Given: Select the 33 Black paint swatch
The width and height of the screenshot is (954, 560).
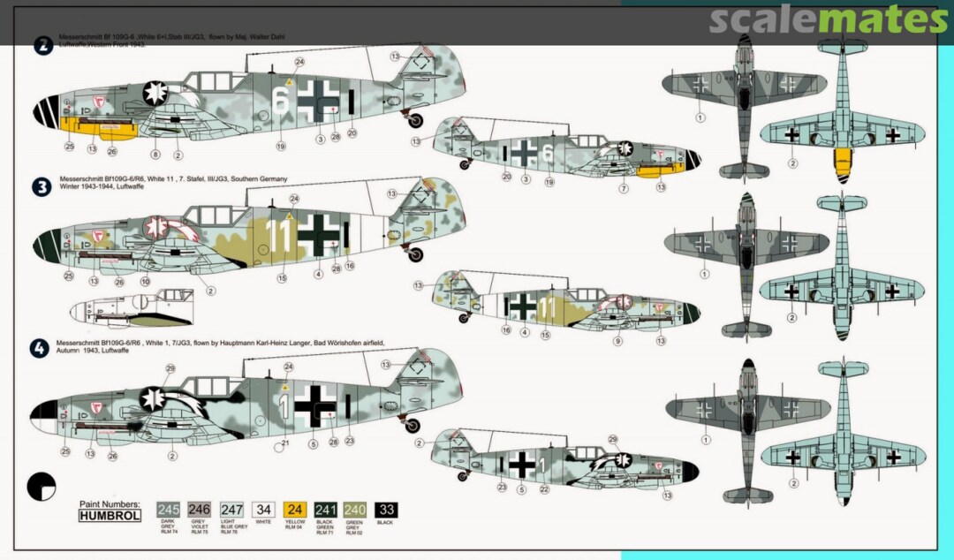Looking at the screenshot, I should click(385, 510).
